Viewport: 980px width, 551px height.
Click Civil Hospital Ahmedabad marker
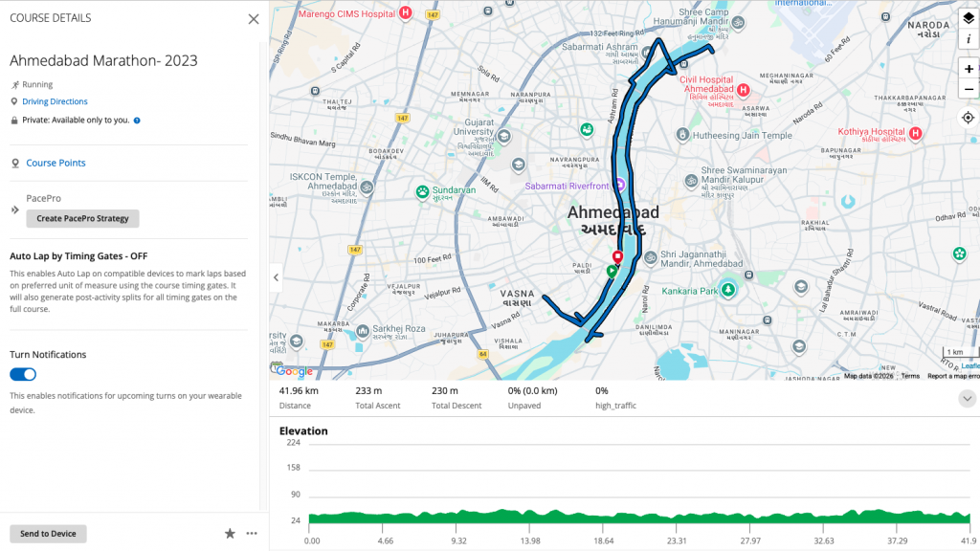coord(743,90)
